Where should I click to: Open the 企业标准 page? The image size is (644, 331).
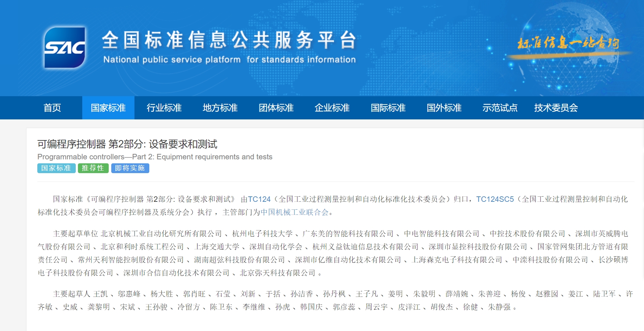pos(332,107)
